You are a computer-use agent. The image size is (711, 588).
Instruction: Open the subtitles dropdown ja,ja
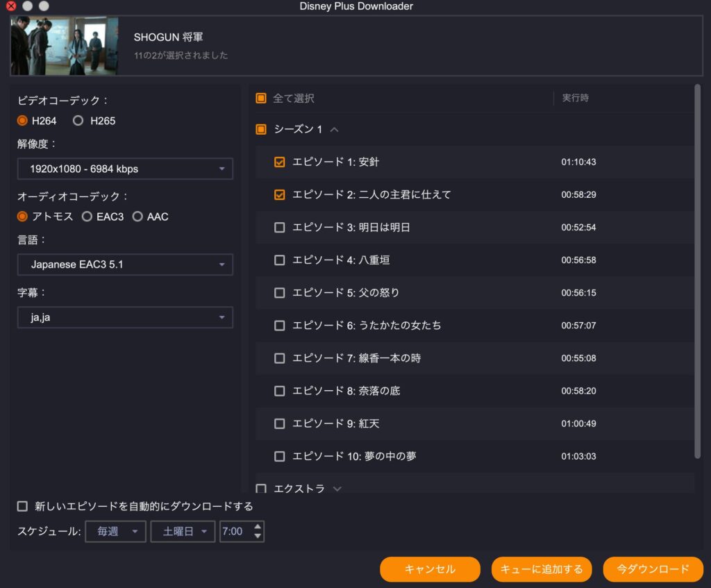(x=125, y=317)
